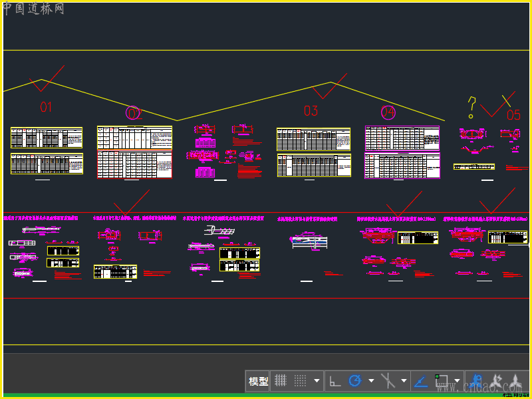Open the isometric drafting dropdown arrow

[404, 381]
